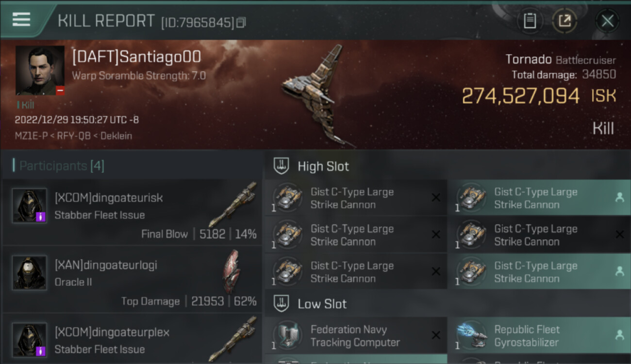The width and height of the screenshot is (631, 364).
Task: Open the clipboard icon in header
Action: click(x=530, y=21)
